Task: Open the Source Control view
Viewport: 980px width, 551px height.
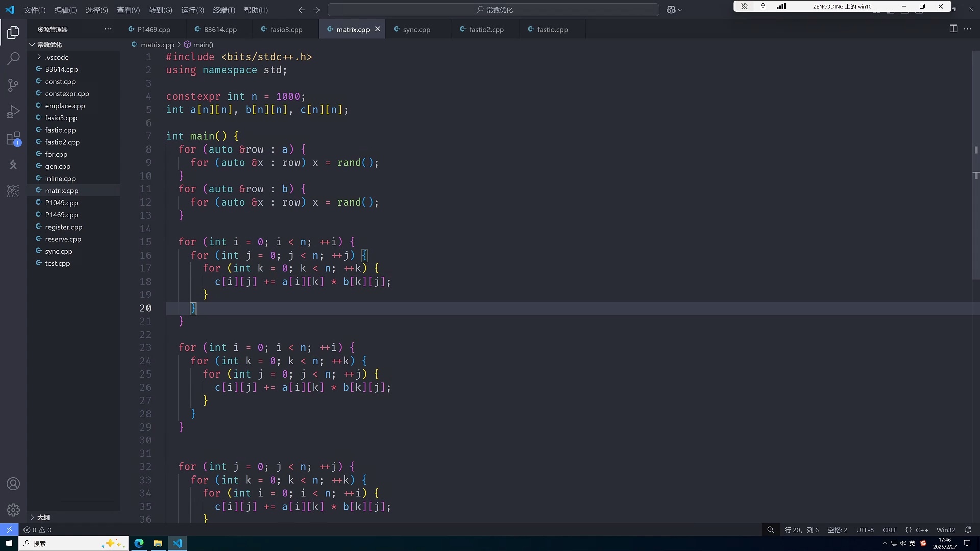Action: pos(13,85)
